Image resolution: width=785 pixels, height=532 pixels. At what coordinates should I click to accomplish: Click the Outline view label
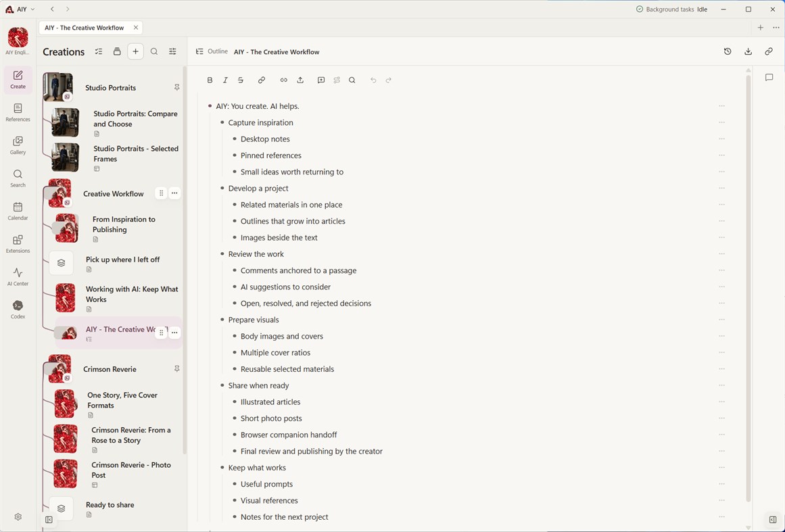(x=212, y=51)
